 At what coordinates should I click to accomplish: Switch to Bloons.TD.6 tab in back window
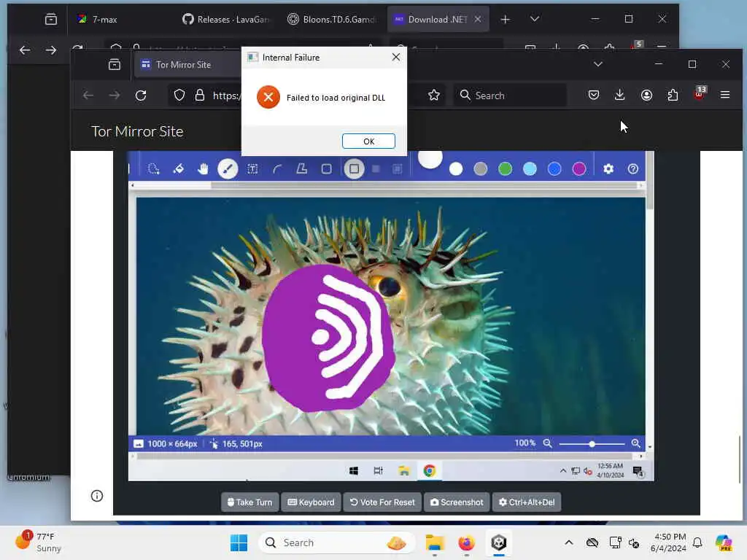[x=332, y=19]
